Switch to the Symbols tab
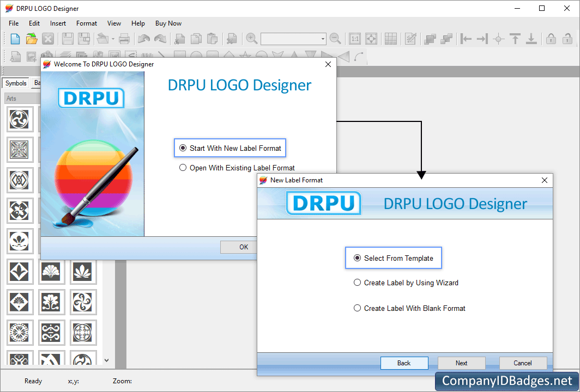Viewport: 580px width, 392px height. coord(16,83)
